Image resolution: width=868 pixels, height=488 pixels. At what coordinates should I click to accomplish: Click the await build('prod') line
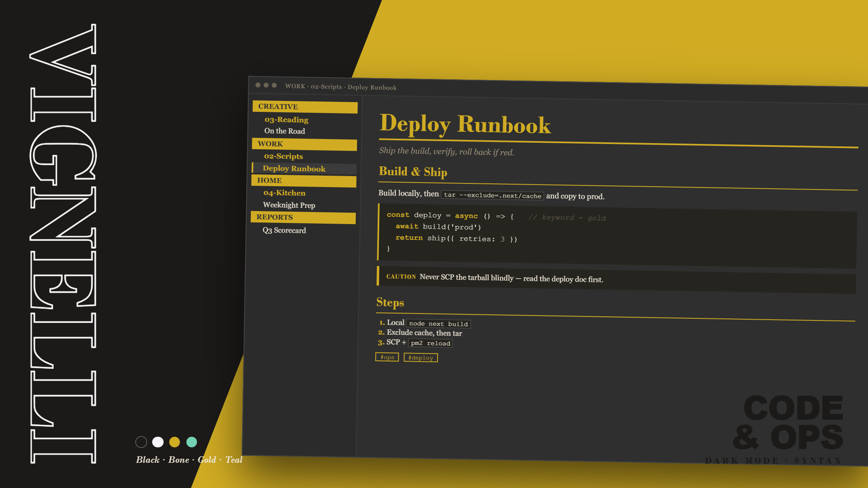coord(438,227)
